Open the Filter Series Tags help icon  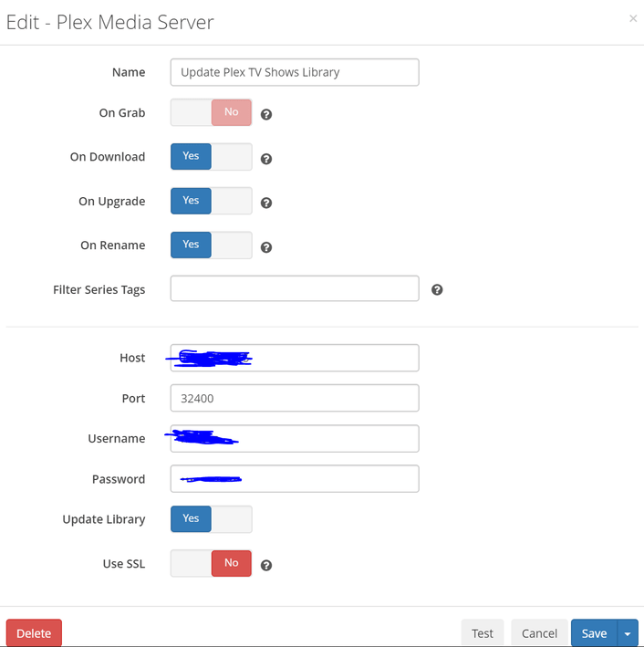coord(437,289)
